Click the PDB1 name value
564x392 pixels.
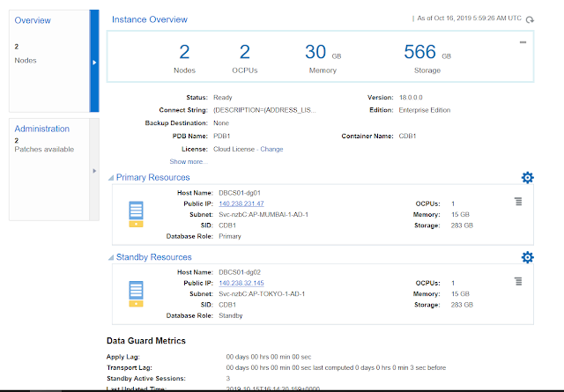pos(221,136)
